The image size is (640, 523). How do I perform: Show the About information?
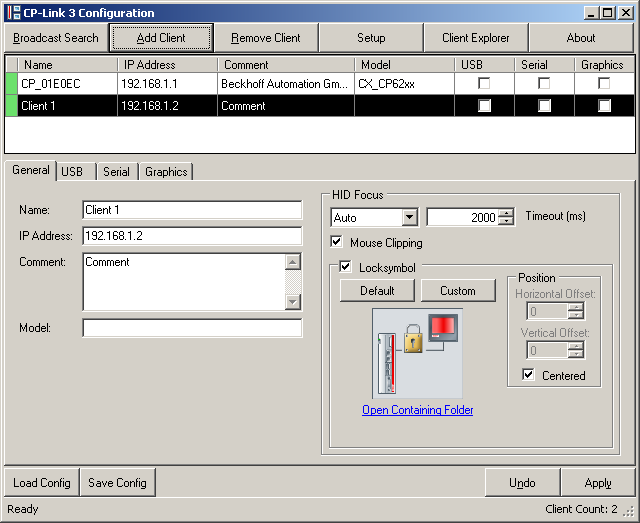581,38
